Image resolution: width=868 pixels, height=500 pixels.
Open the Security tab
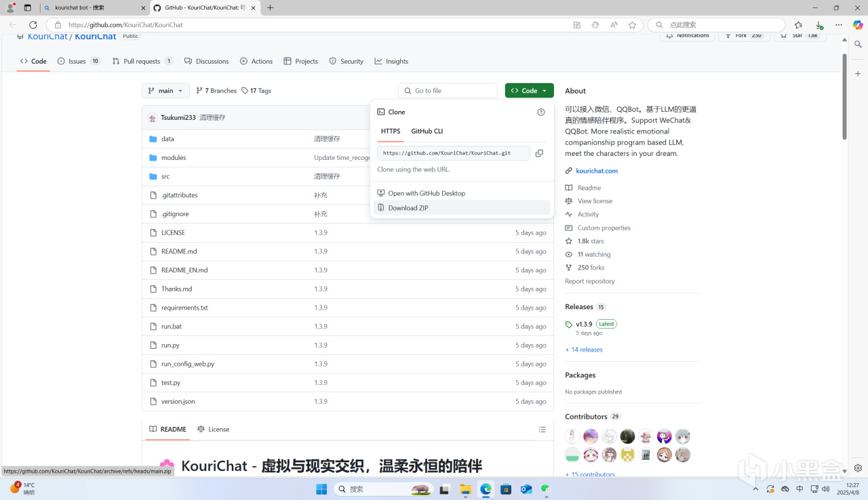(347, 61)
